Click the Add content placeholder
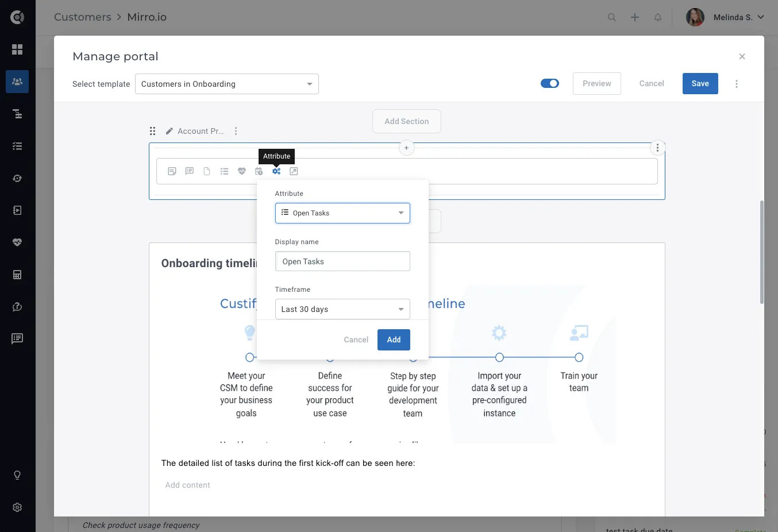The width and height of the screenshot is (778, 532). tap(188, 485)
